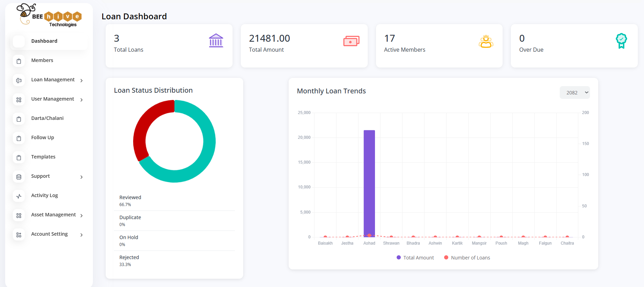This screenshot has height=287, width=644.
Task: Go to Darta/Chalani in the sidebar
Action: click(47, 118)
